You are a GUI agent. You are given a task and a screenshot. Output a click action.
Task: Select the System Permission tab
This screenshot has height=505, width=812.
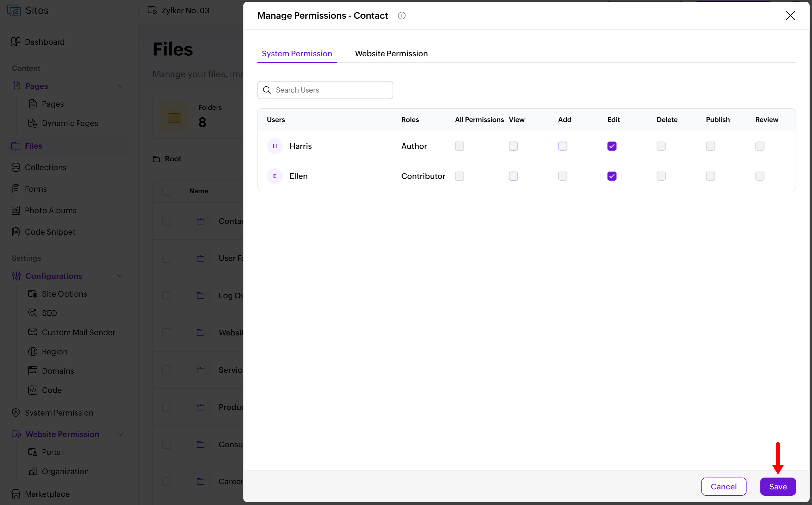click(x=297, y=54)
